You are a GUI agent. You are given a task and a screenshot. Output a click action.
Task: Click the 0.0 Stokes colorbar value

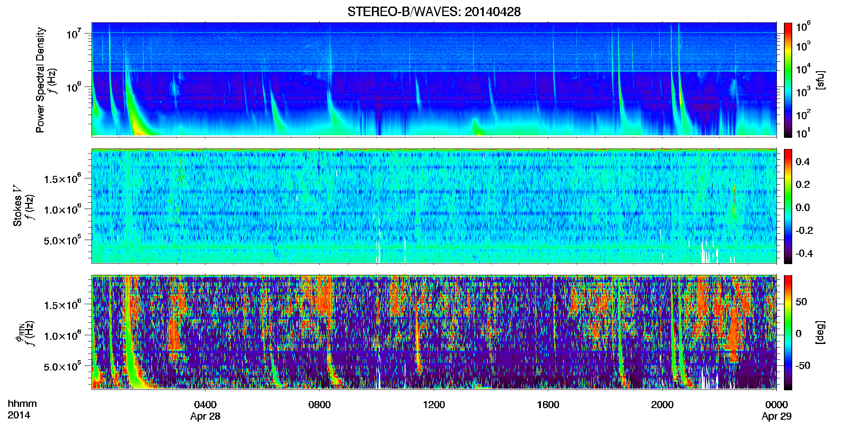(803, 208)
